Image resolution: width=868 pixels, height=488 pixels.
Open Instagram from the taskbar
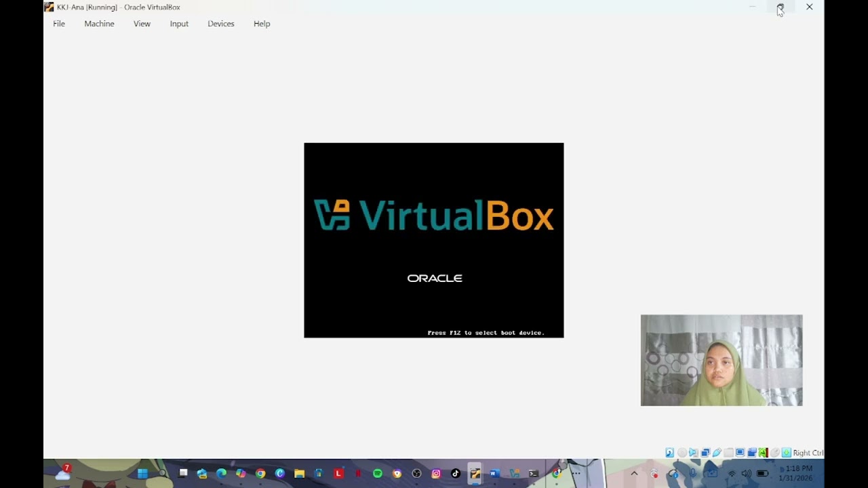point(436,474)
